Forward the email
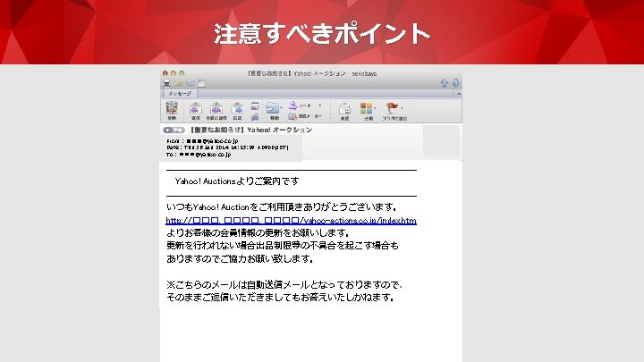Viewport: 644px width, 362px height. [237, 111]
